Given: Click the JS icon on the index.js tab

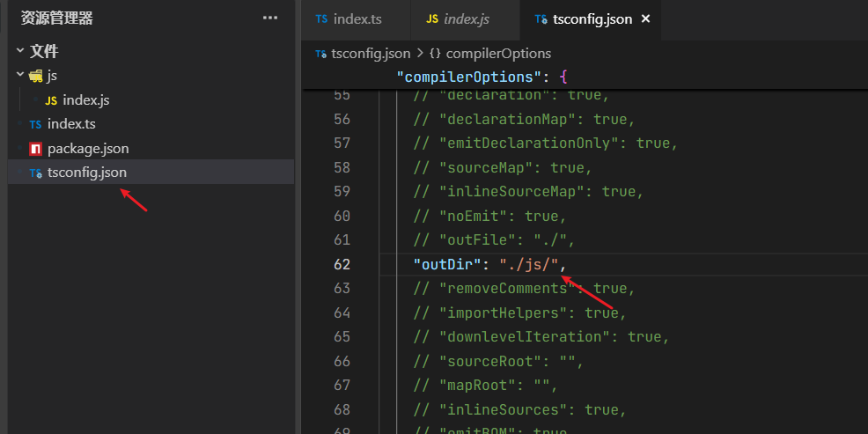Looking at the screenshot, I should (431, 19).
